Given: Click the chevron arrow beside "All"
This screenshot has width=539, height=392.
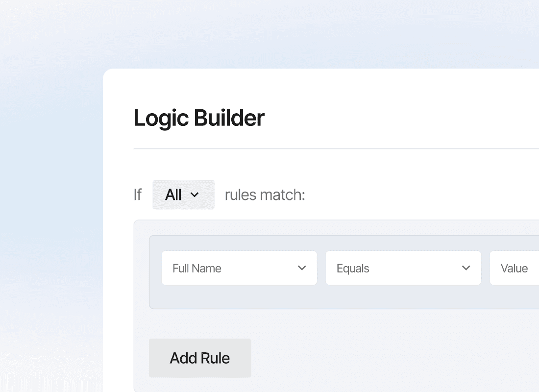Looking at the screenshot, I should (x=195, y=195).
